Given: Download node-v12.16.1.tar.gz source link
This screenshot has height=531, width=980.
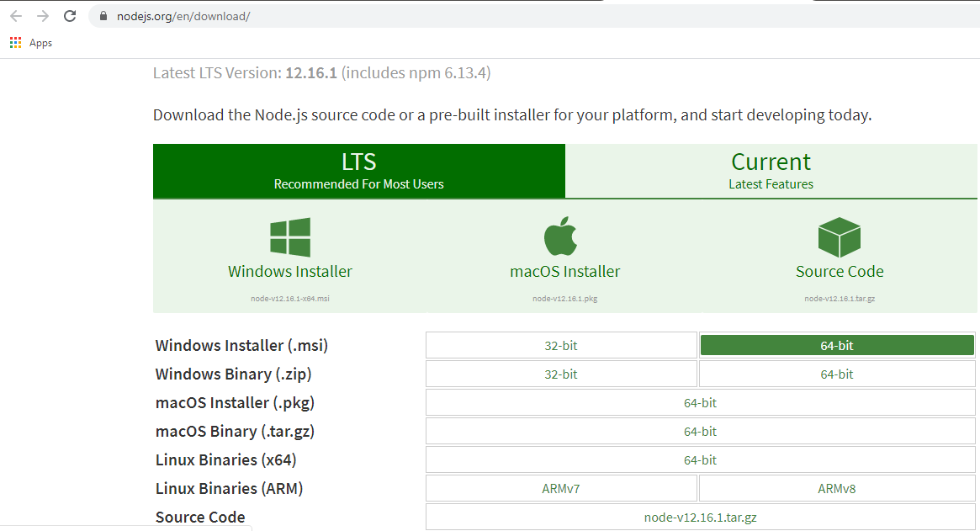Looking at the screenshot, I should [x=701, y=518].
